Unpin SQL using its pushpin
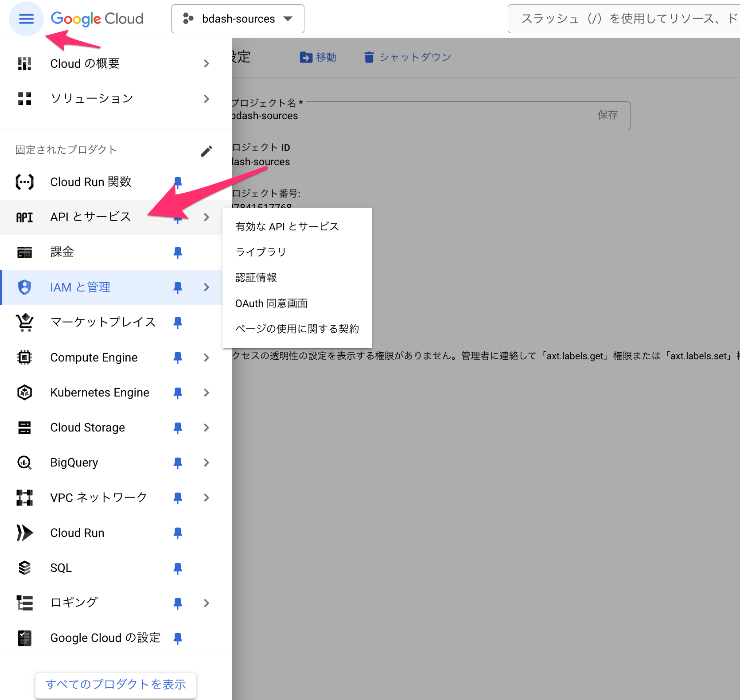 [178, 568]
